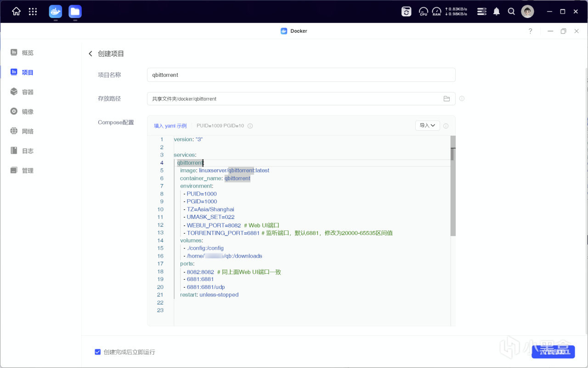View network upload and download speed
The image size is (588, 368).
click(x=456, y=11)
